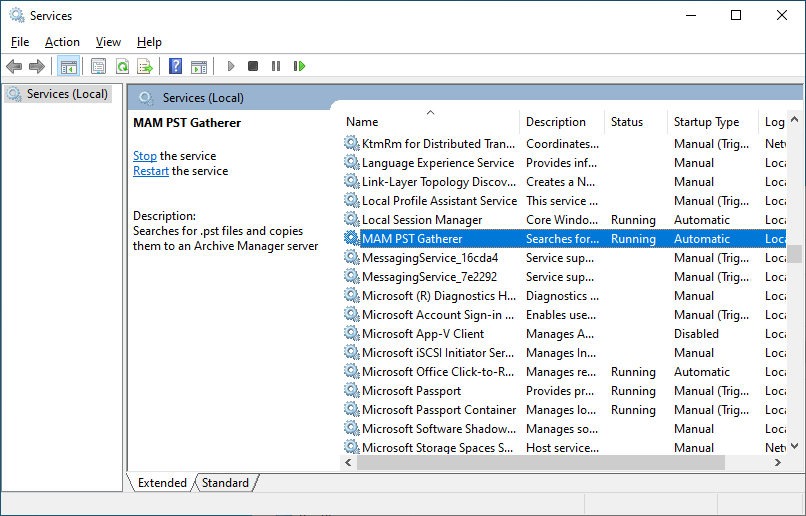Switch to the Standard tab
The image size is (806, 516).
coord(225,483)
